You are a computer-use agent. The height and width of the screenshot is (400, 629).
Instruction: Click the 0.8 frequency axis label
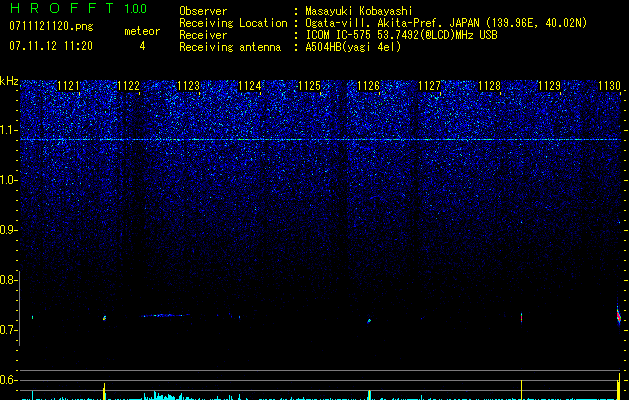[x=9, y=280]
